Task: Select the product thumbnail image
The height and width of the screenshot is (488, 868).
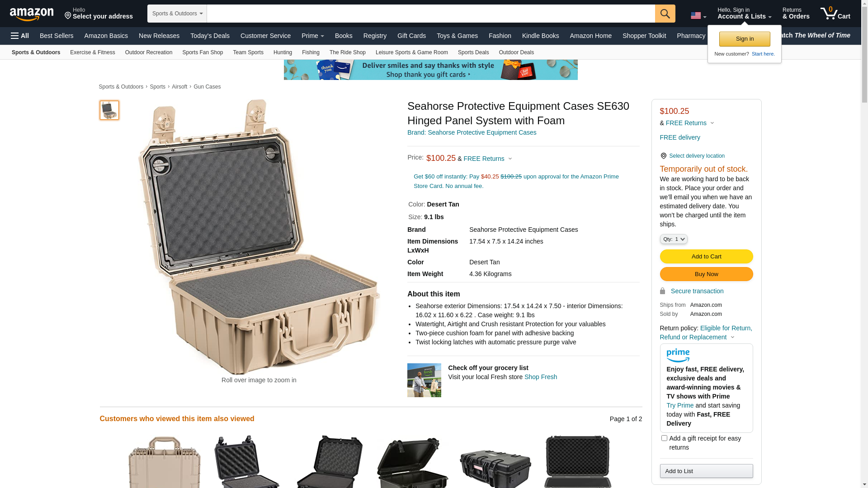Action: click(x=109, y=110)
